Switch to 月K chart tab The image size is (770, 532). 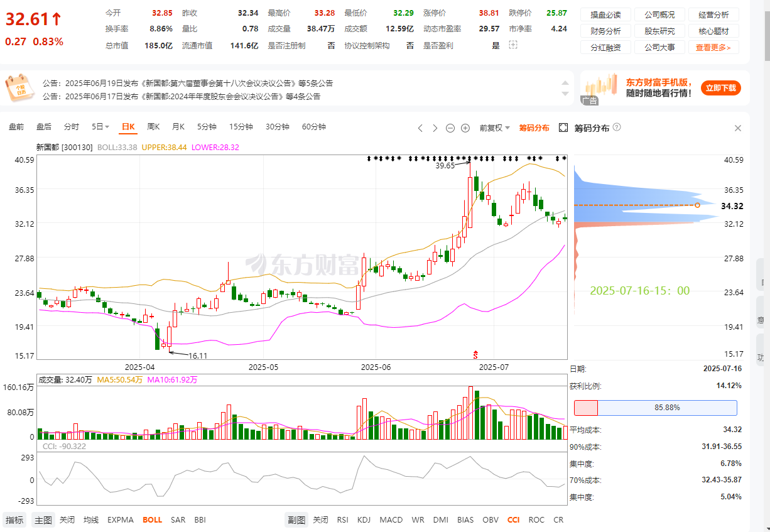178,127
